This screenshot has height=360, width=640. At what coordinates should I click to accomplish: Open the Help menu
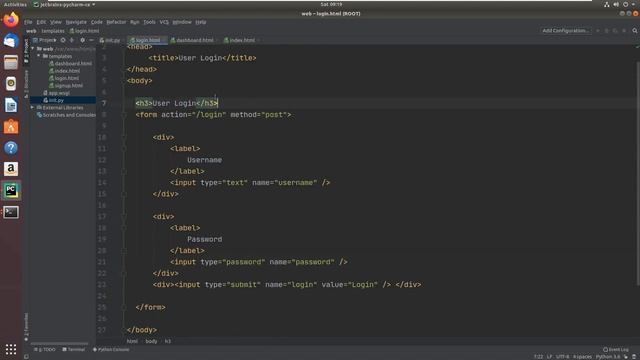coord(200,22)
